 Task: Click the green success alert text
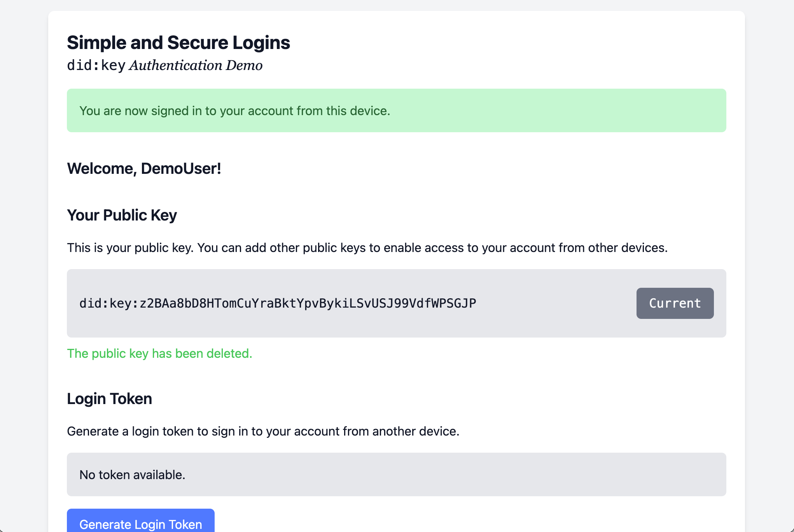[x=234, y=110]
